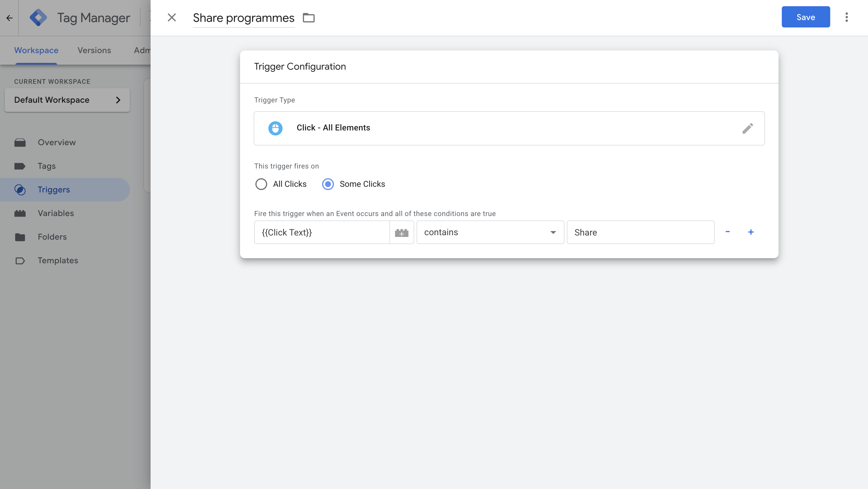Click the Variables brick sidebar icon
868x489 pixels.
(x=20, y=213)
